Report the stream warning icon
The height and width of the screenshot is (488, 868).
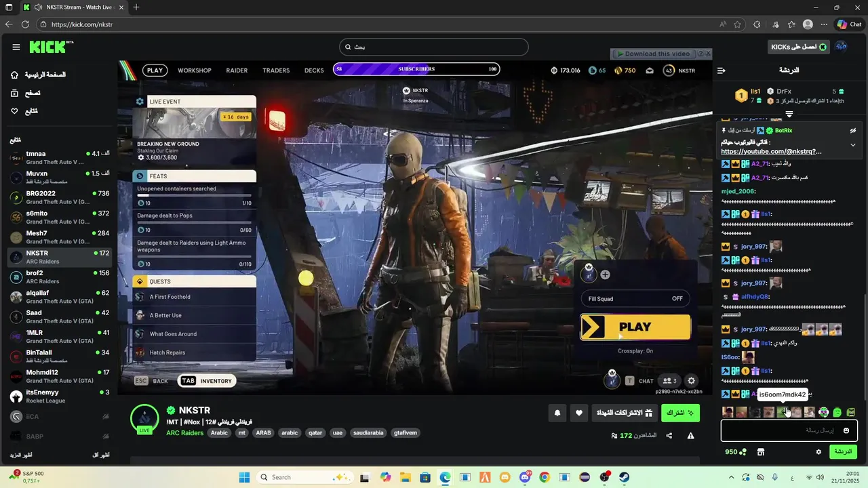click(x=690, y=436)
